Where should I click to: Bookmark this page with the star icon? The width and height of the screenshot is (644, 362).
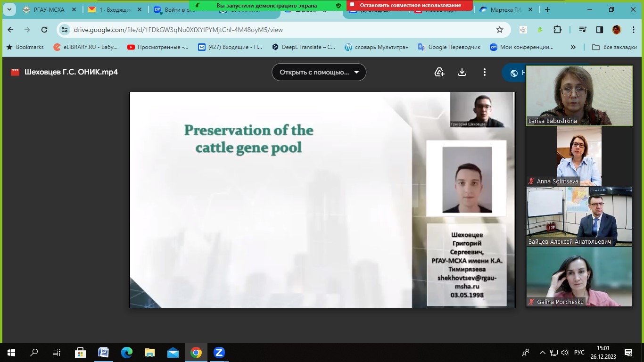point(500,30)
